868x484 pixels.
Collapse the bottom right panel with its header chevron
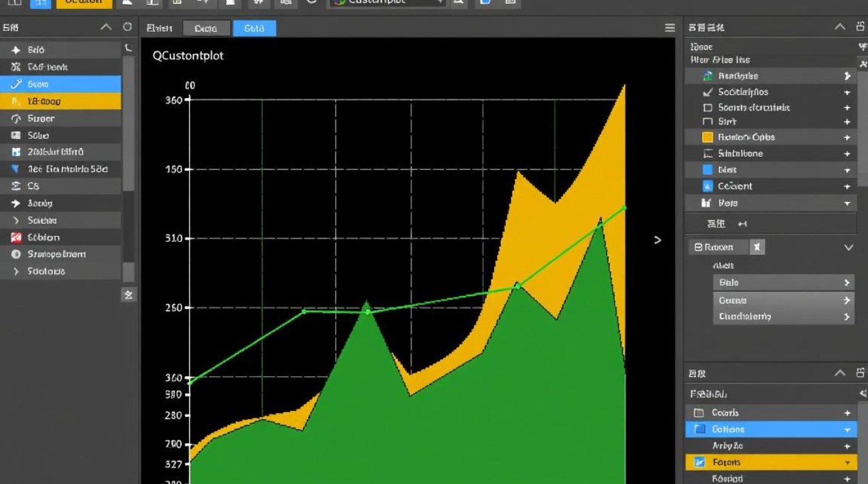click(840, 373)
